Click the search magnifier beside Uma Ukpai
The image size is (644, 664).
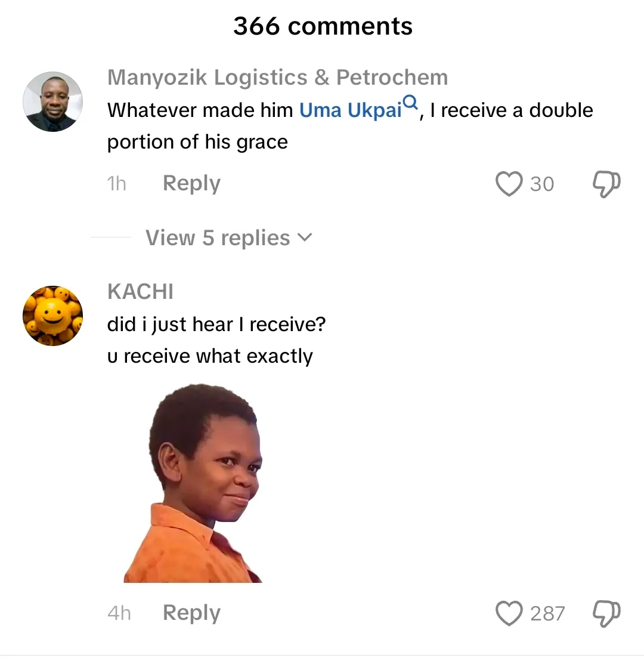coord(410,104)
